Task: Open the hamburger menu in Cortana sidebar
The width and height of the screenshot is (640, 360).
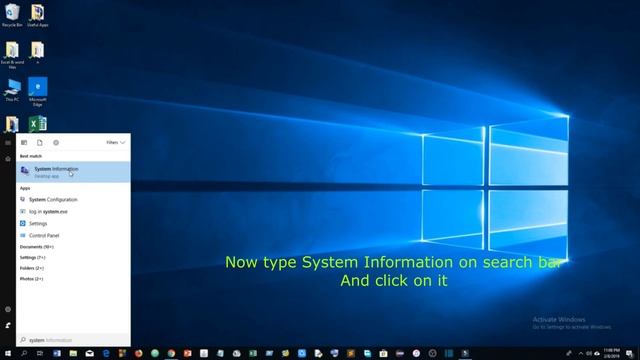Action: [8, 142]
